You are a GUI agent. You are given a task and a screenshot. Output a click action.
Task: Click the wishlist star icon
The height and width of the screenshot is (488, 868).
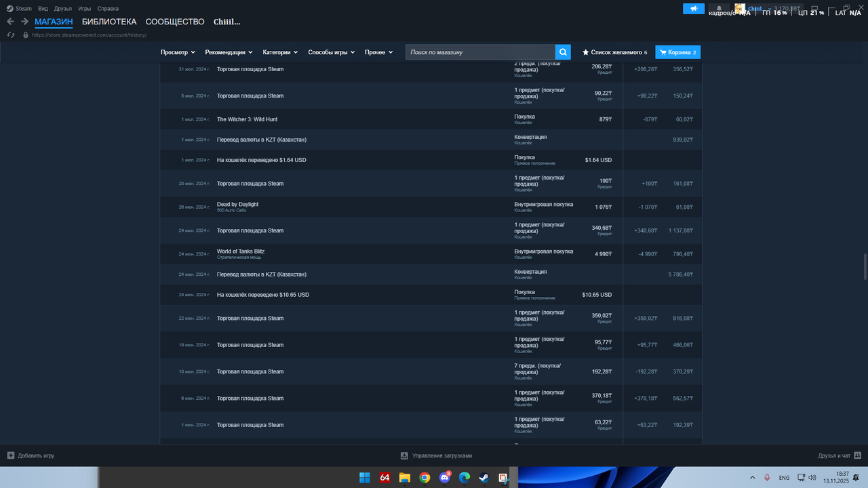pos(586,52)
